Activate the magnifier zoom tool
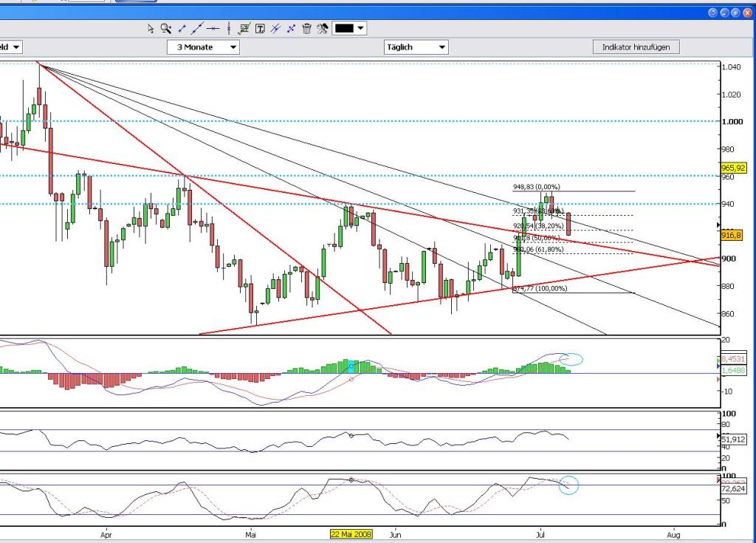The width and height of the screenshot is (756, 543). point(166,29)
